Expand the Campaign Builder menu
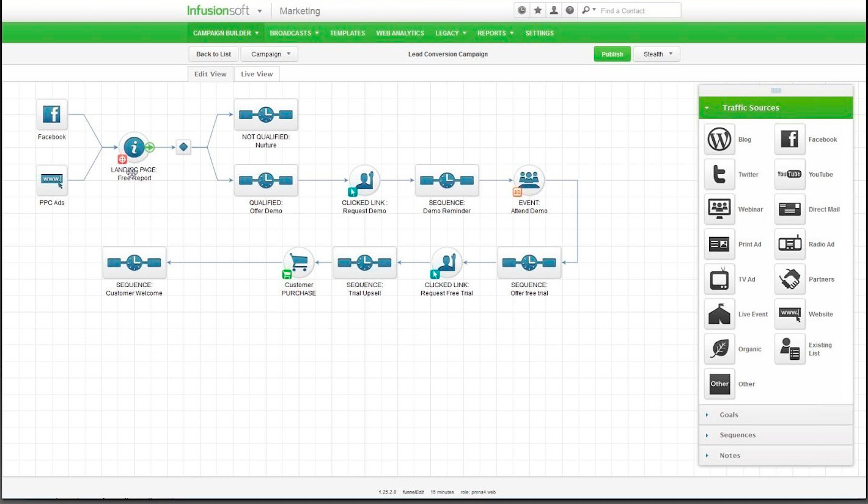Screen dimensions: 868x504 click(226, 33)
